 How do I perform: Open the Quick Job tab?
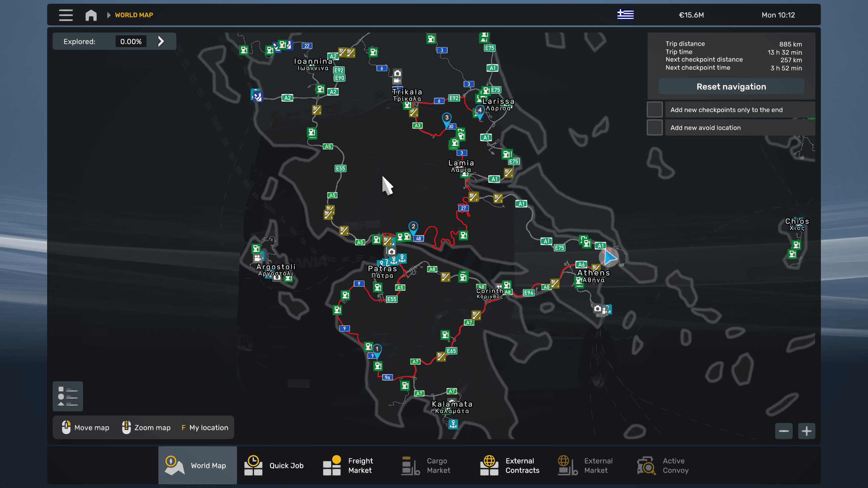pyautogui.click(x=274, y=465)
